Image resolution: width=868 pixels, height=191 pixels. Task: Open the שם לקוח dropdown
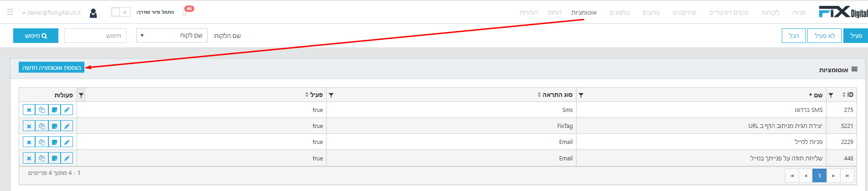[x=172, y=36]
